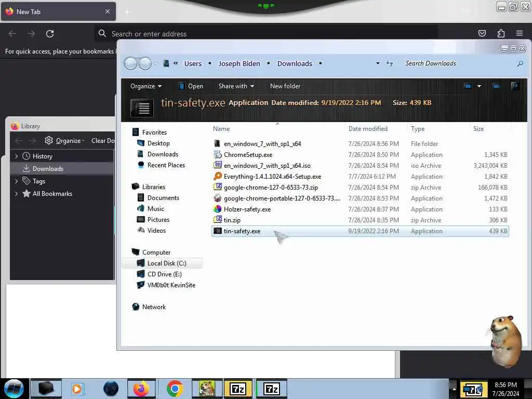Viewport: 532px width, 399px height.
Task: Click the taskbar clock 8:56 PM
Action: click(x=506, y=385)
